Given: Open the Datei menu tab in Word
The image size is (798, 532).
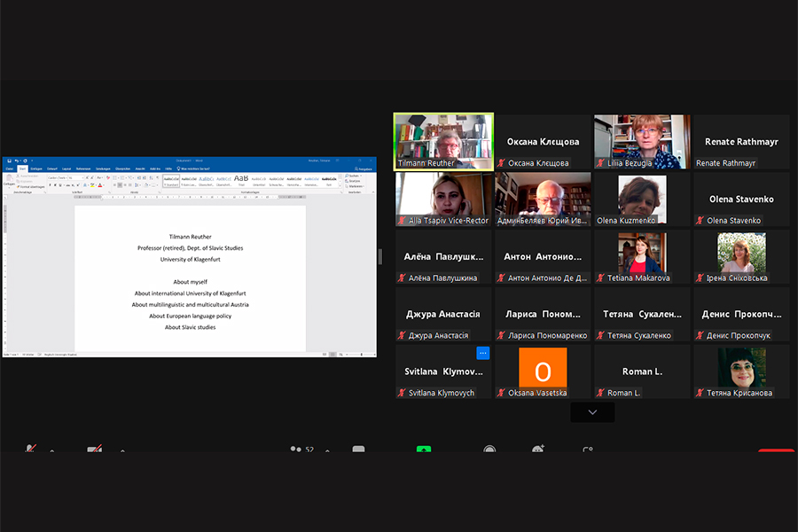Looking at the screenshot, I should (x=9, y=168).
